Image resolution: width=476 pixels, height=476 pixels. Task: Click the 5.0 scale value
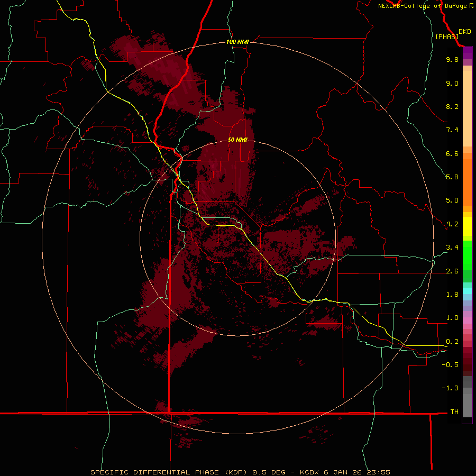coord(452,200)
